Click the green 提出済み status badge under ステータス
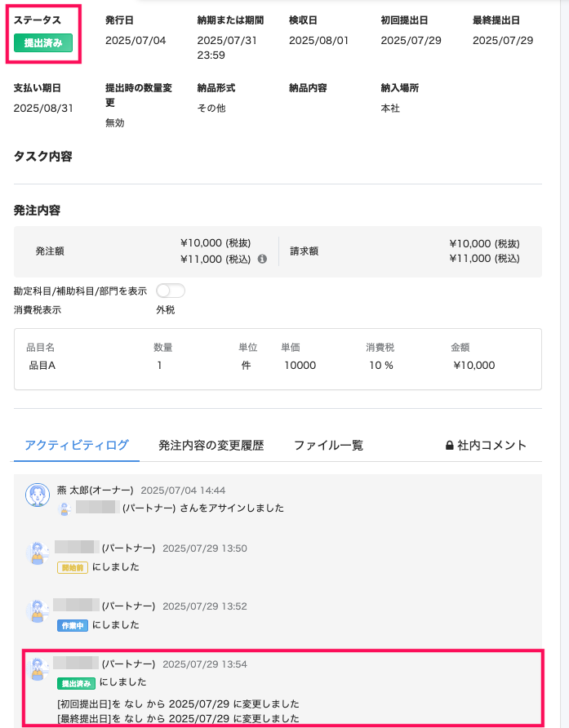This screenshot has width=569, height=728. click(43, 42)
